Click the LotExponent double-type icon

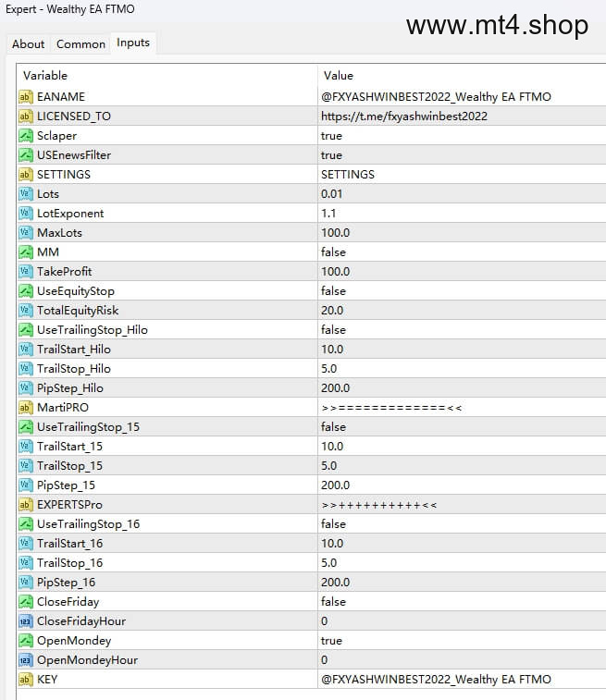click(26, 214)
